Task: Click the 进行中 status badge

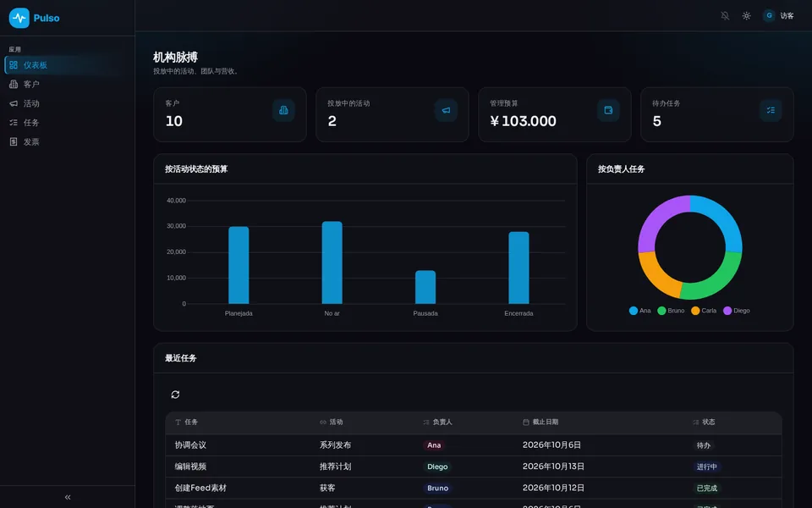Action: coord(707,467)
